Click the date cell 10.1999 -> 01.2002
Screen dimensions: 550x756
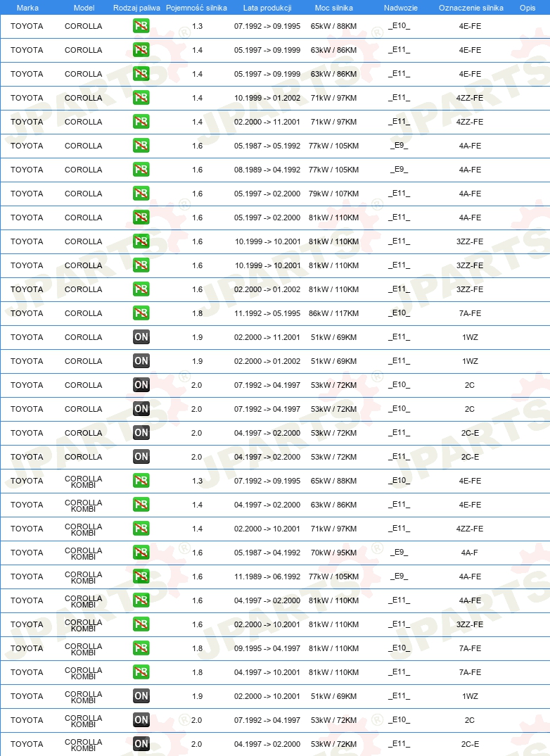[267, 98]
